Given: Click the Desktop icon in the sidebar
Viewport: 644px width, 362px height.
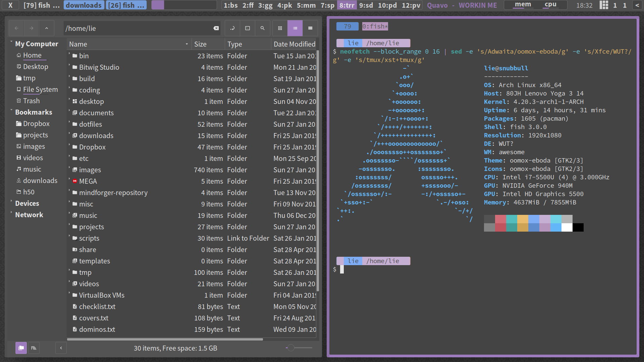Looking at the screenshot, I should click(x=19, y=67).
